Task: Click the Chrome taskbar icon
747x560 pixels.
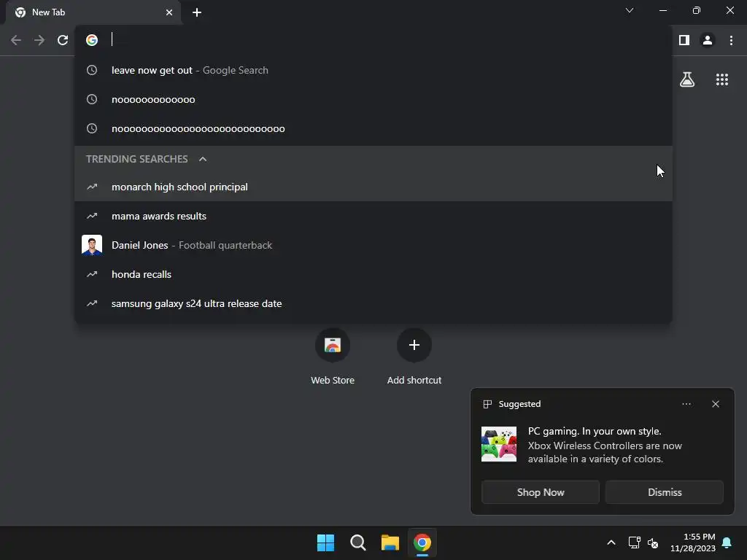Action: (x=422, y=542)
